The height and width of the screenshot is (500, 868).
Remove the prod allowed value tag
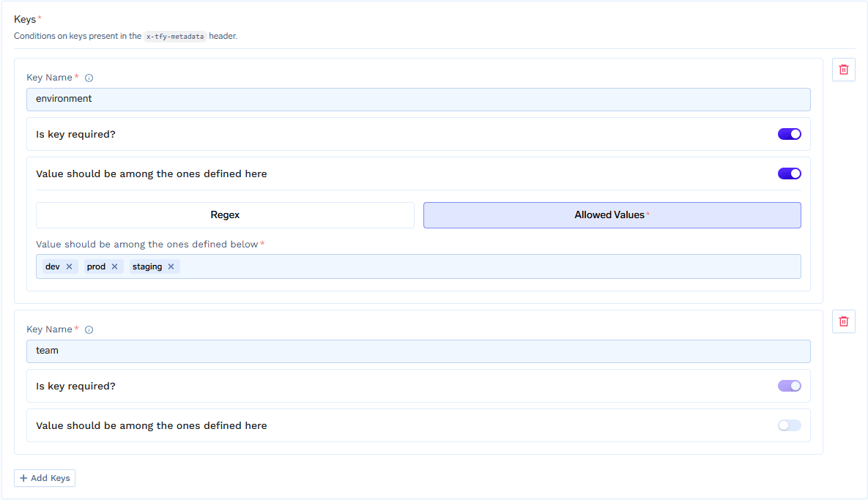click(x=114, y=266)
